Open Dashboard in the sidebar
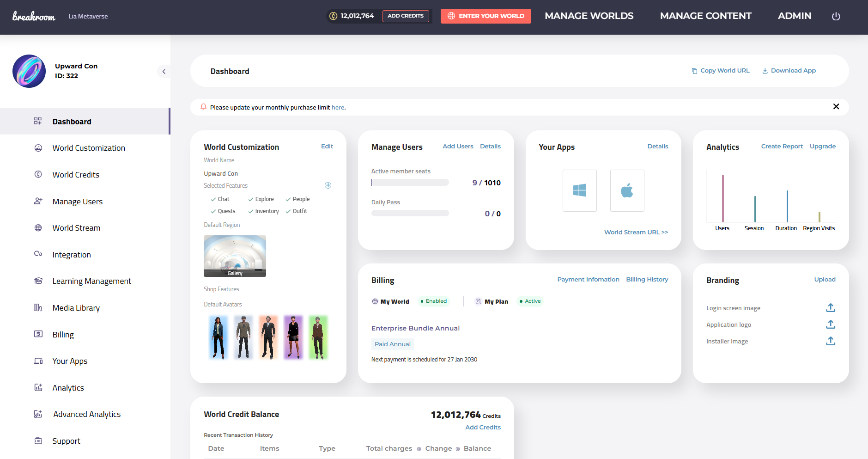This screenshot has width=868, height=459. coord(85,122)
